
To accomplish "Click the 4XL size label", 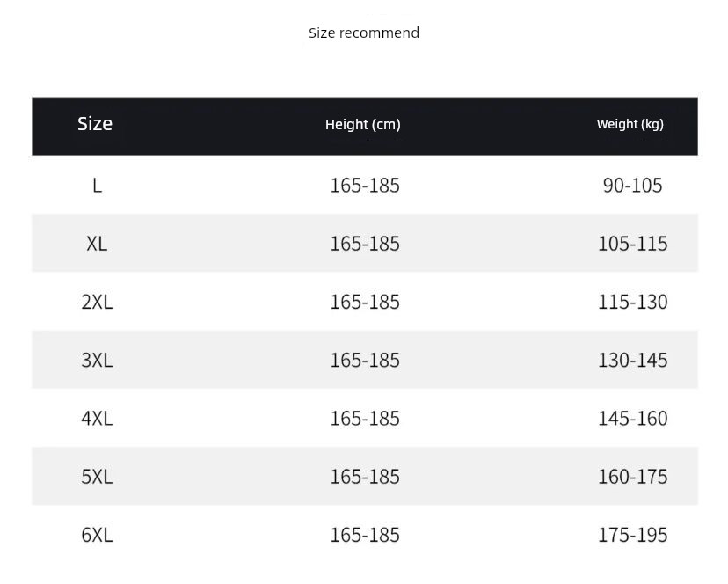I will pyautogui.click(x=97, y=418).
